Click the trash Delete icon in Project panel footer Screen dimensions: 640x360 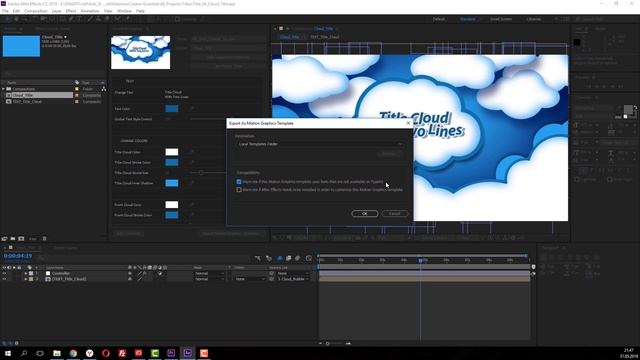44,238
